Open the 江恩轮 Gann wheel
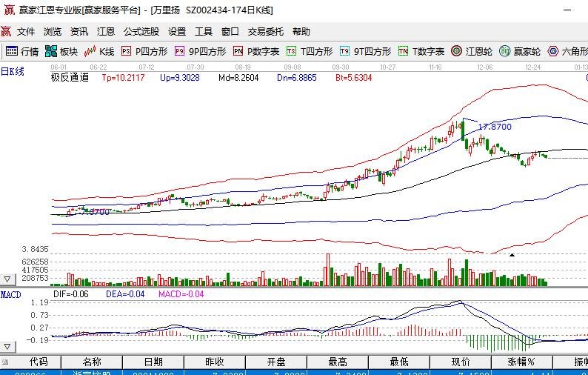The height and width of the screenshot is (375, 588). pos(472,51)
